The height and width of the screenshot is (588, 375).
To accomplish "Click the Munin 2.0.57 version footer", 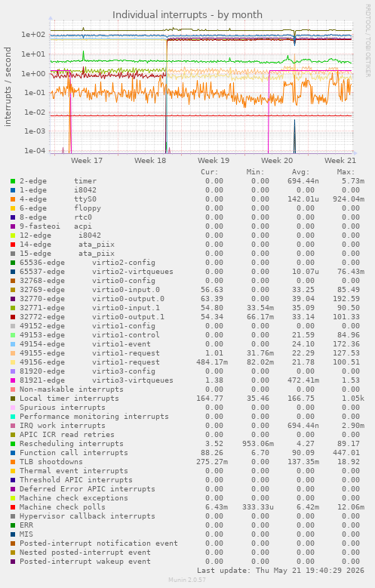I will [x=187, y=580].
